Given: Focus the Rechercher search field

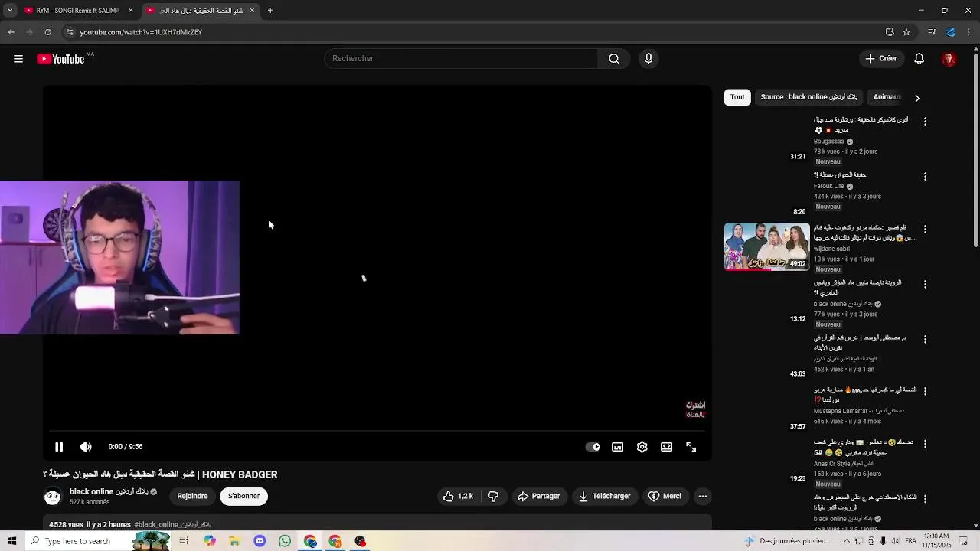Looking at the screenshot, I should pyautogui.click(x=461, y=59).
